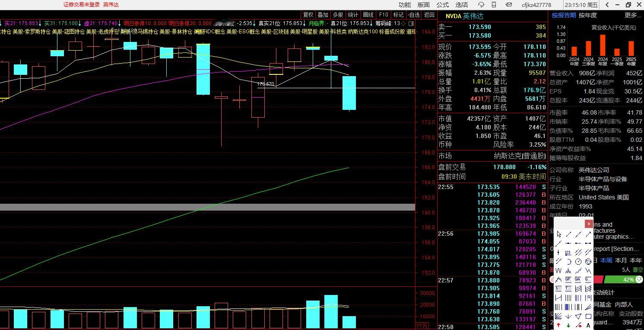
Task: Open the 公式 menu
Action: 443,5
